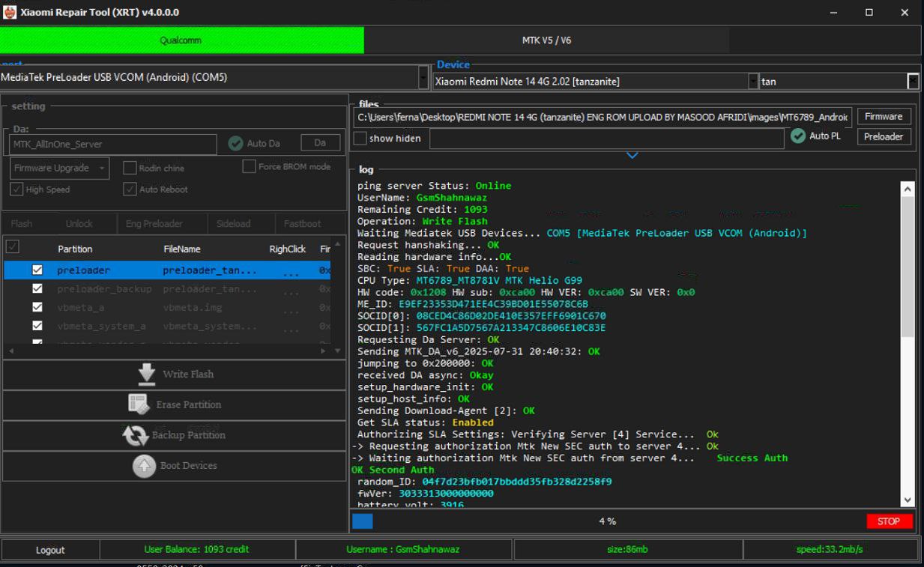The height and width of the screenshot is (567, 924).
Task: Enable Force BROM mode checkbox
Action: click(x=249, y=166)
